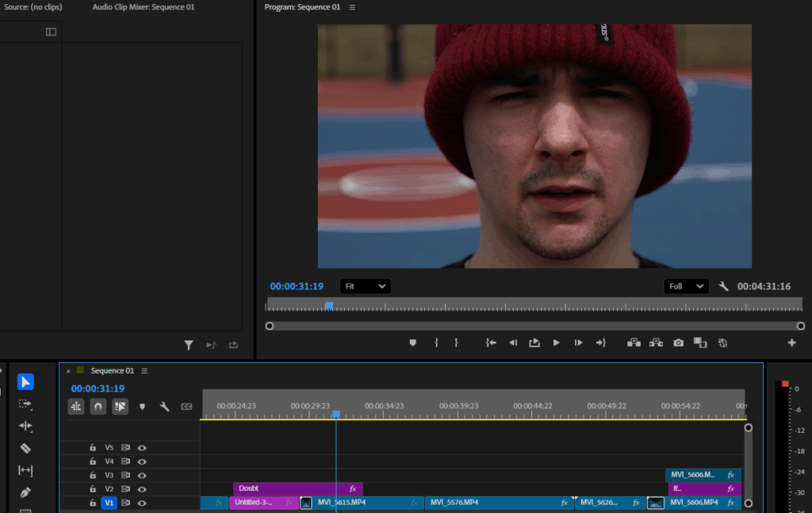Open the Fit zoom level dropdown
The image size is (812, 513).
365,286
